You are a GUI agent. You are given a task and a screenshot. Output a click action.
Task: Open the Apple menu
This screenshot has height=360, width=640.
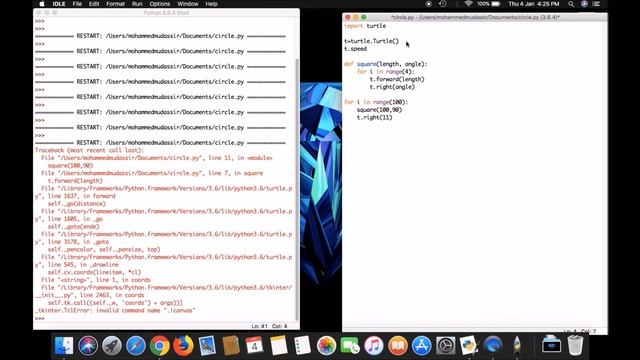42,4
